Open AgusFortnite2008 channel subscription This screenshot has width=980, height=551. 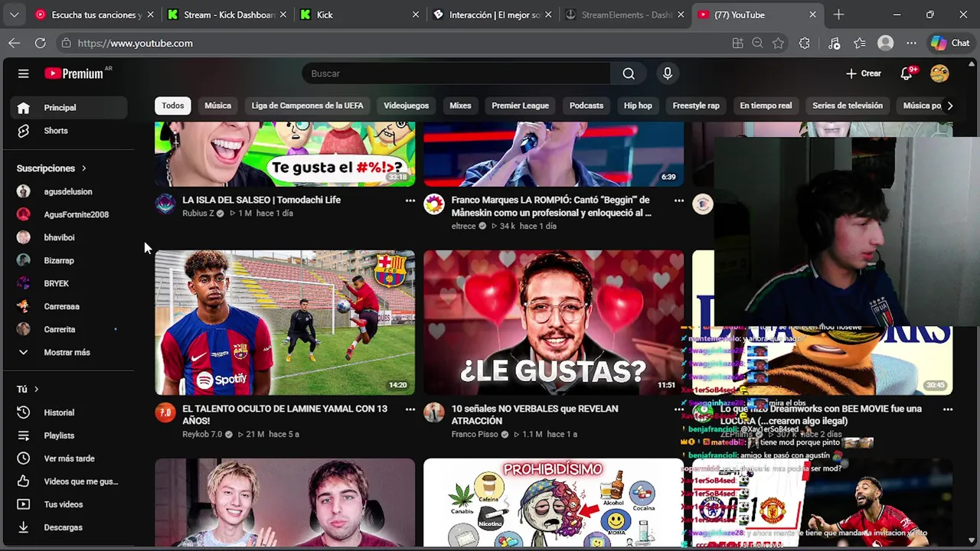click(69, 215)
